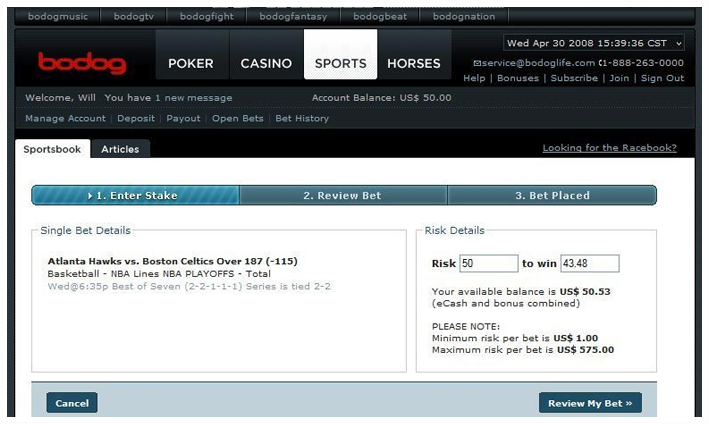This screenshot has height=424, width=709.
Task: Click the '2. Review Bet' step
Action: click(x=342, y=195)
